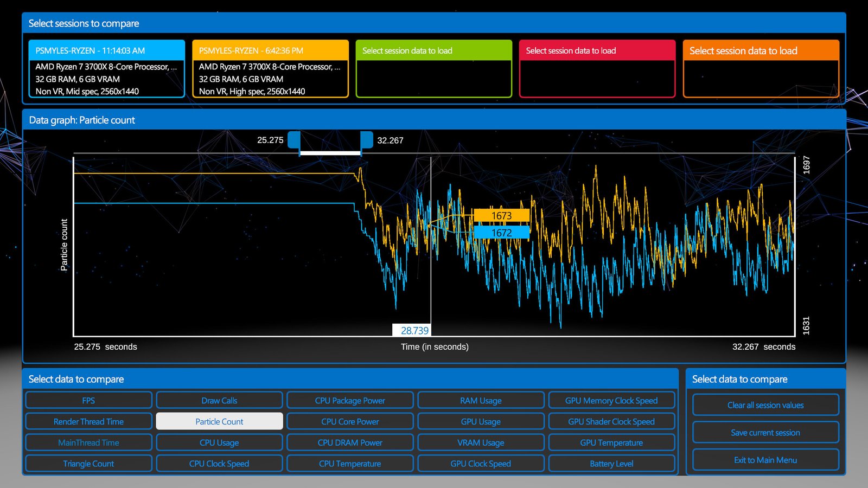Show GPU Temperature graph
Screen dimensions: 868x488
tap(611, 442)
